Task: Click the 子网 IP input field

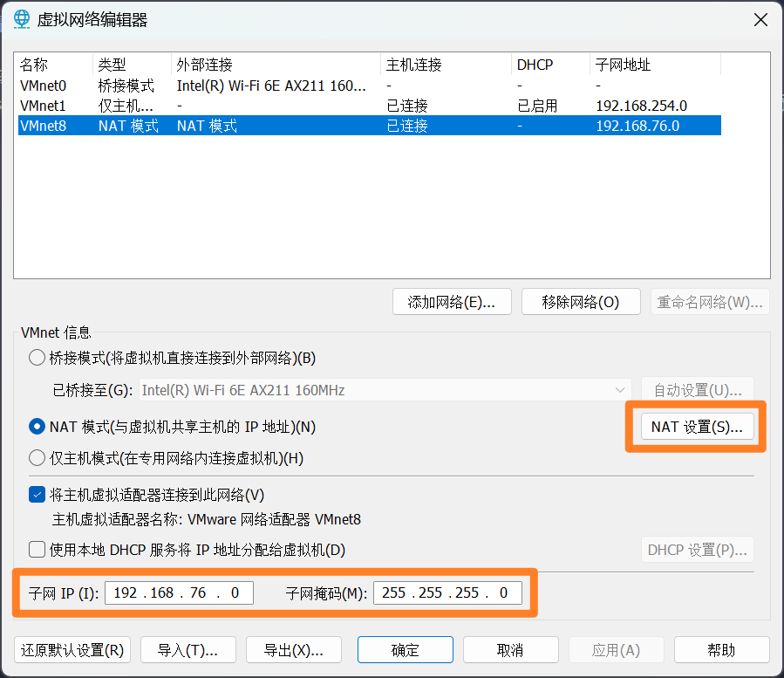Action: coord(179,593)
